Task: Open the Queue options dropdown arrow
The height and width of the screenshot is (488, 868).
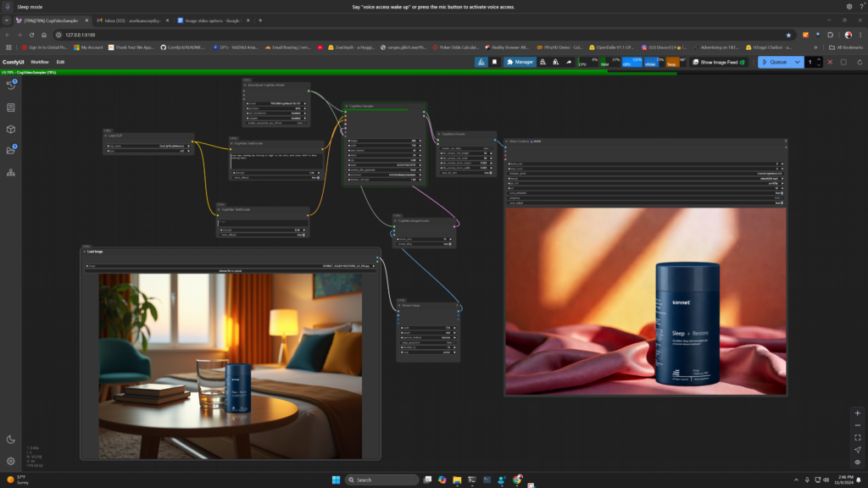Action: 797,62
